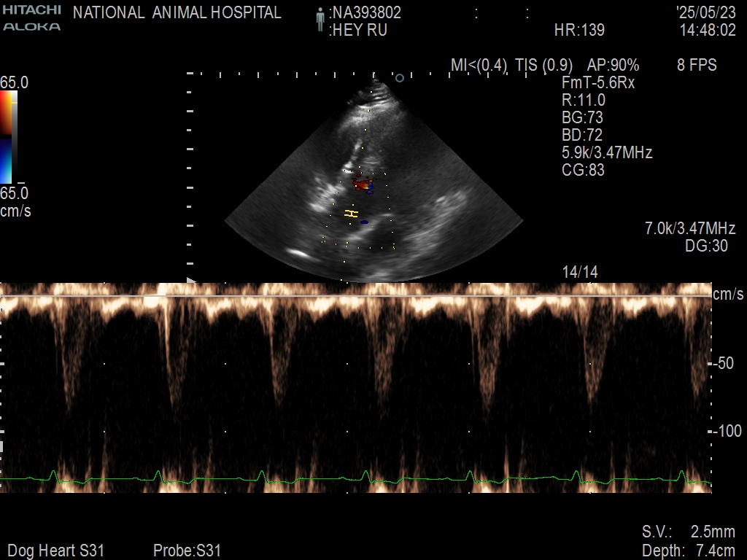
Task: Click the Dog Heart S31 preset label
Action: pyautogui.click(x=56, y=551)
